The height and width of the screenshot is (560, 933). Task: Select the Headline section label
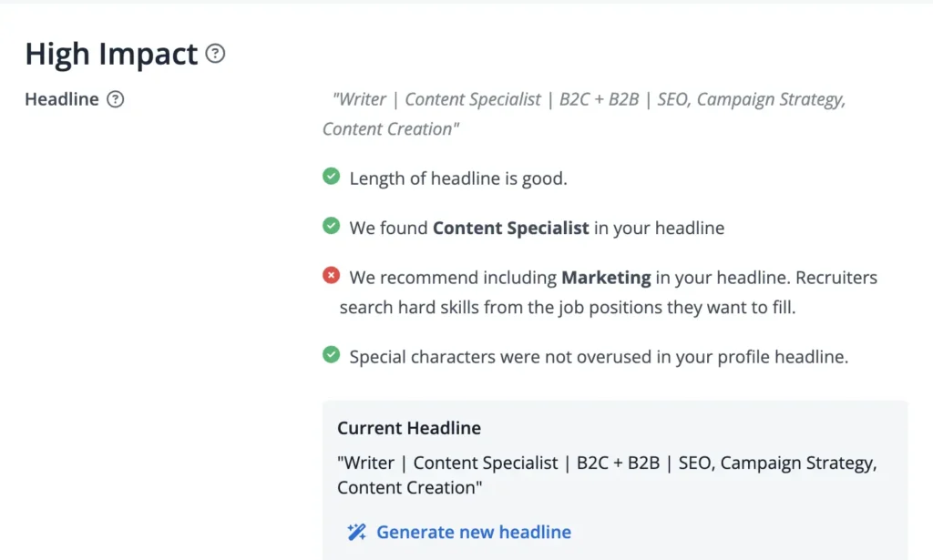(61, 99)
